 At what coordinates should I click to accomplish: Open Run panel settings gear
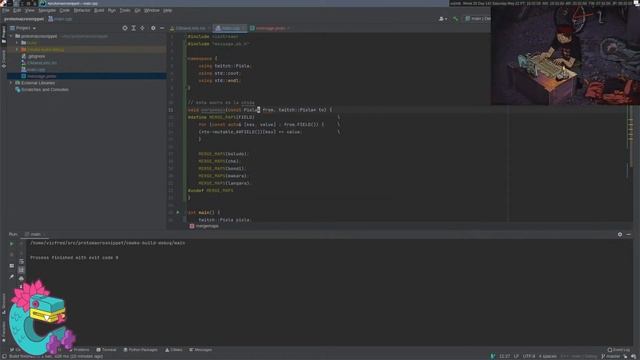coord(620,234)
